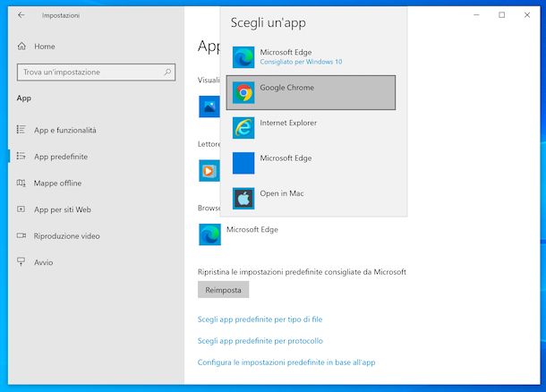Click the recommended Microsoft Edge icon at top
546x392 pixels.
coord(243,57)
